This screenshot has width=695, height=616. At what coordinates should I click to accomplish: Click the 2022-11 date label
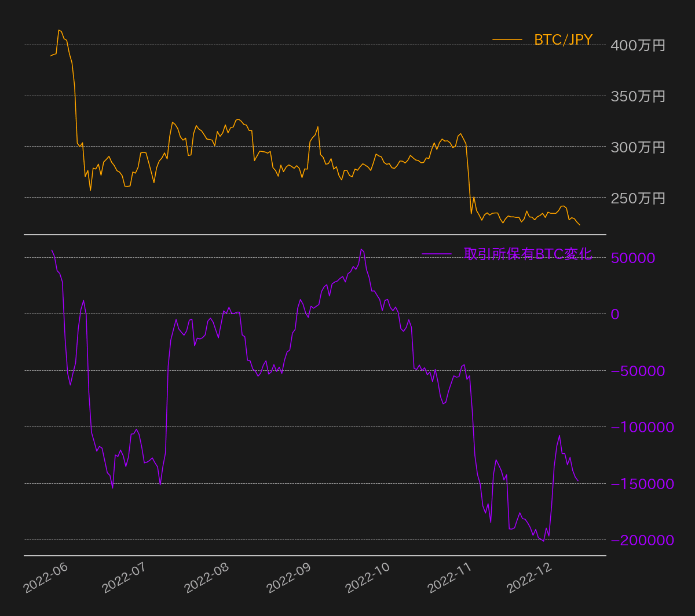pos(449,577)
